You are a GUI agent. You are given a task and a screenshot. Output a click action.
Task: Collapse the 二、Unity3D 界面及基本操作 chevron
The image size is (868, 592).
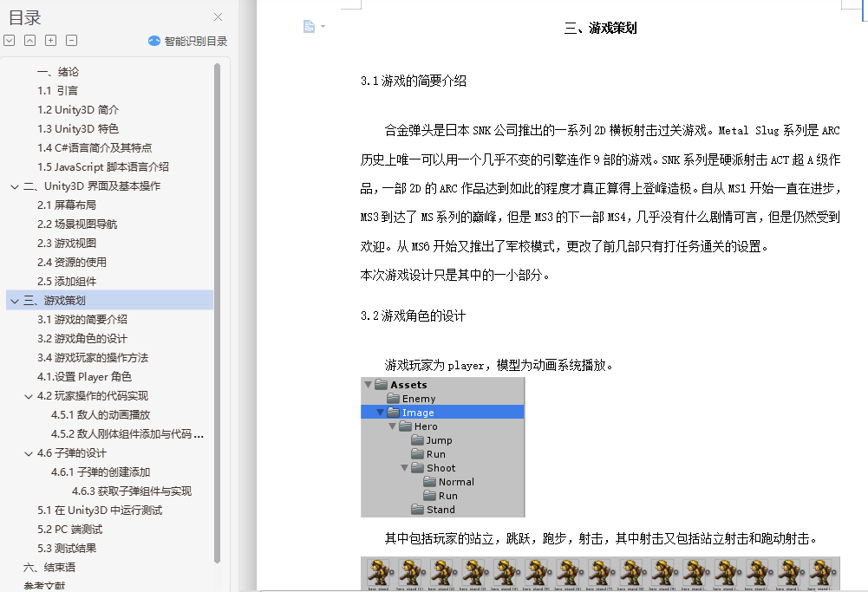click(x=15, y=186)
